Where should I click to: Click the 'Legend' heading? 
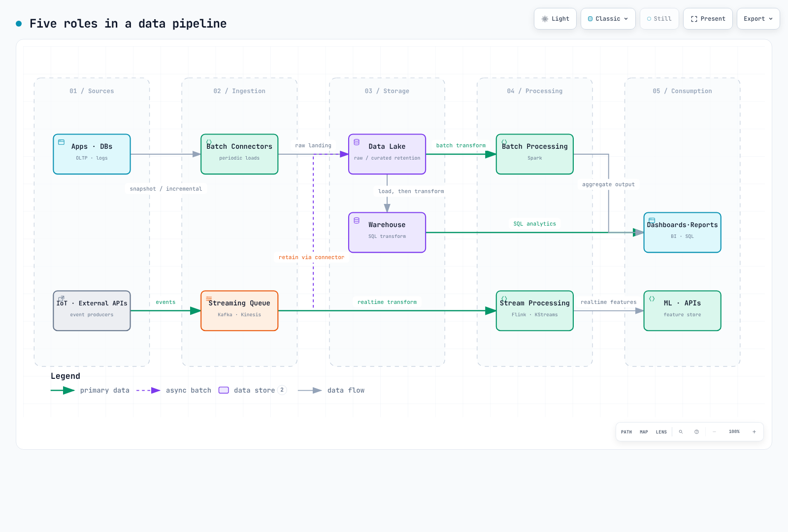pos(66,376)
